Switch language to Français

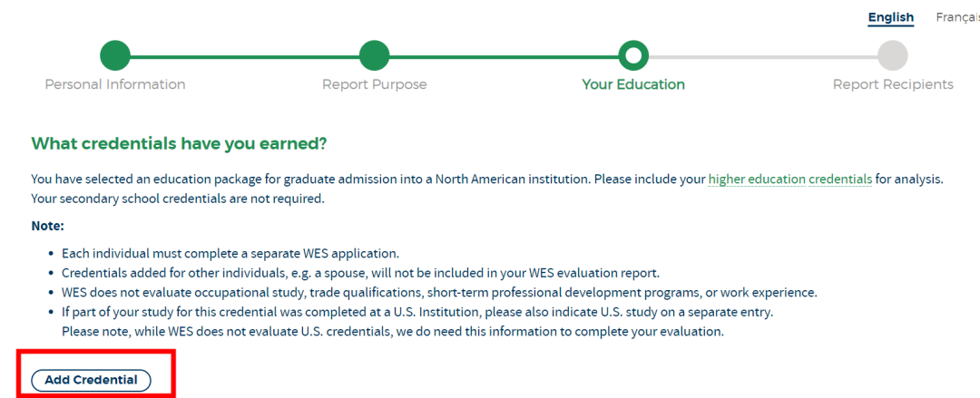tap(957, 17)
